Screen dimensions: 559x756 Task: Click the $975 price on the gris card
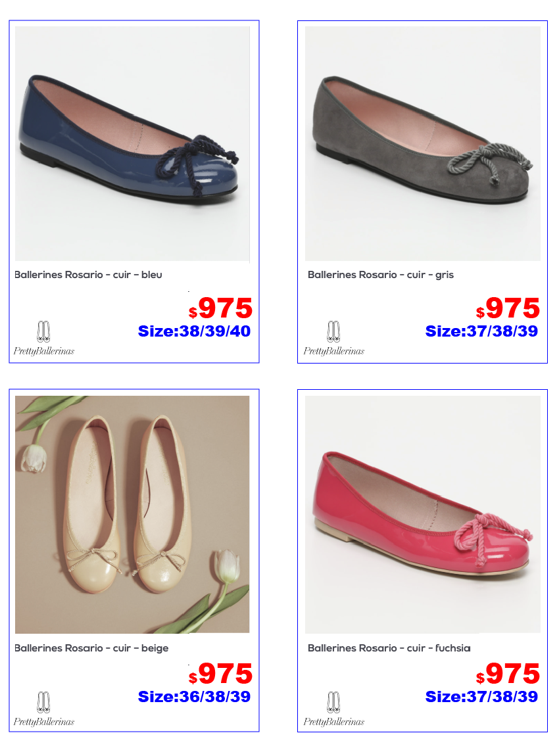tap(508, 308)
